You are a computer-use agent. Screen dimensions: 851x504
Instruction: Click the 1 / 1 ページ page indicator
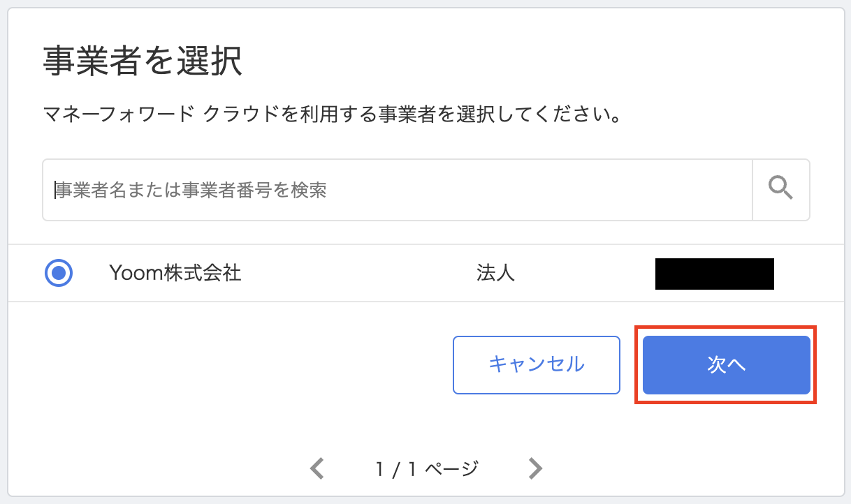425,468
